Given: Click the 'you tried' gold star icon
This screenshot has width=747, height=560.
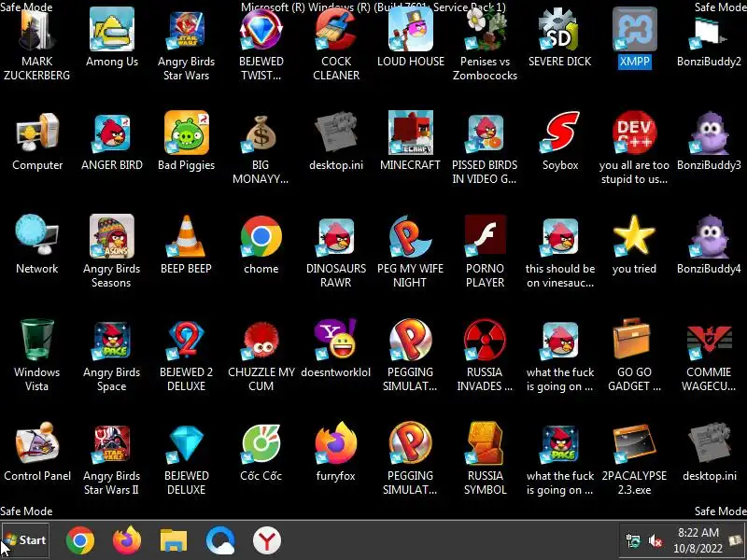Looking at the screenshot, I should coord(635,236).
